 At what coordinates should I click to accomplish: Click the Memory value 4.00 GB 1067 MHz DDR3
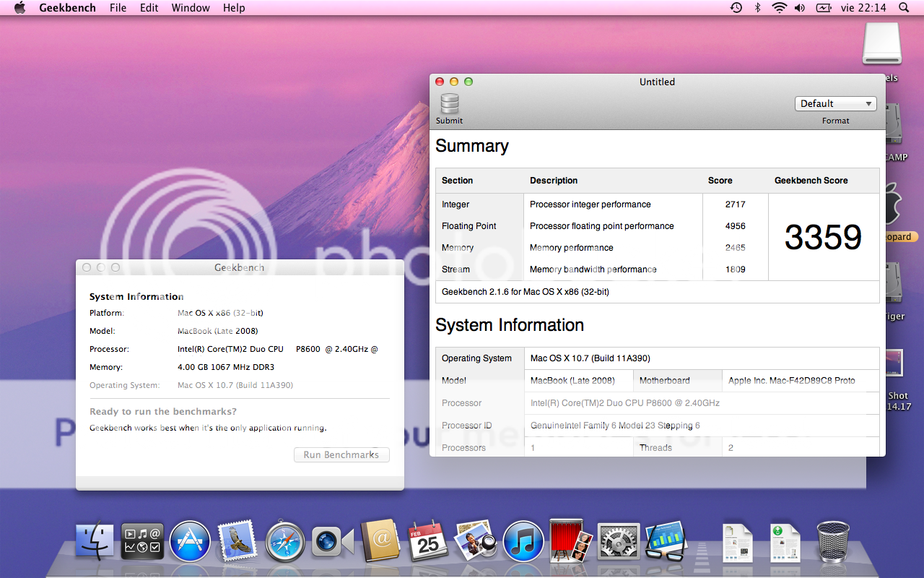pyautogui.click(x=226, y=367)
